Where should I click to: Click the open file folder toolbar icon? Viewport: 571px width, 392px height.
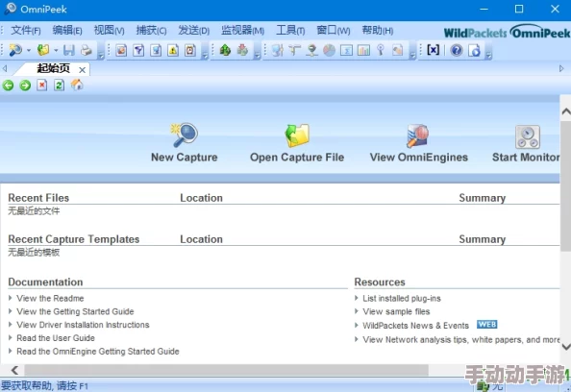pos(43,50)
